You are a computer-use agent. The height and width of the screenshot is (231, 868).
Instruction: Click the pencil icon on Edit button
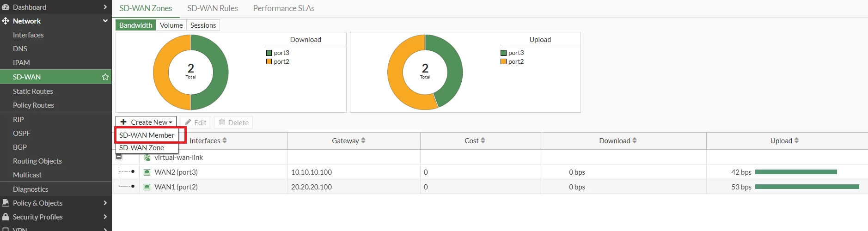(x=188, y=122)
